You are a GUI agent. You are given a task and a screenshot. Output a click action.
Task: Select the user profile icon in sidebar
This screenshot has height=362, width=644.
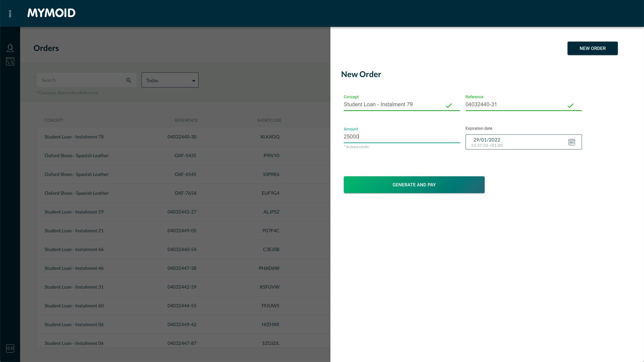click(x=10, y=48)
